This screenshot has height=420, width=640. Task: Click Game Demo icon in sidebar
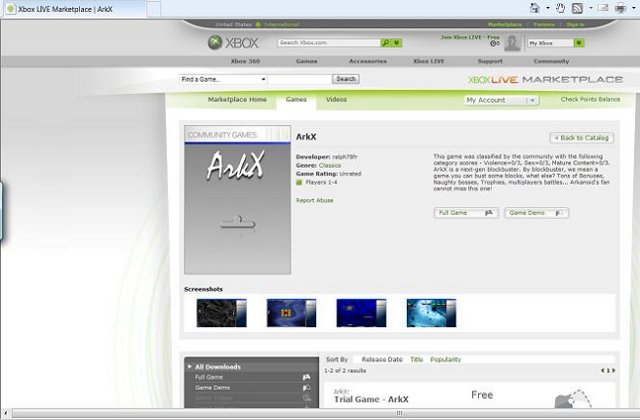point(306,388)
